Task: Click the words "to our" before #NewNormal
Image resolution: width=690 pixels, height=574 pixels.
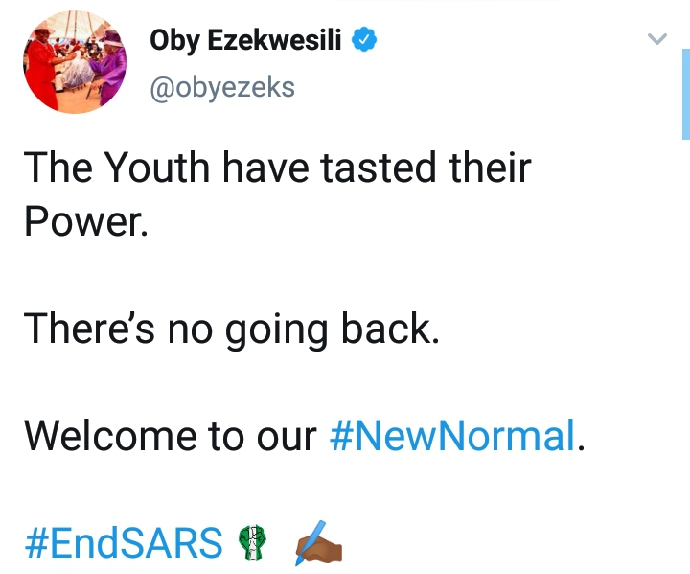Action: click(263, 435)
